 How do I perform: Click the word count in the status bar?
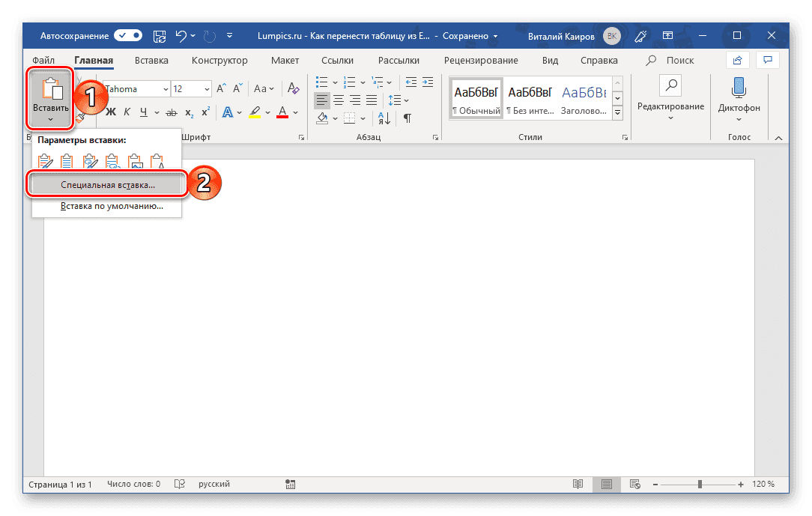133,484
